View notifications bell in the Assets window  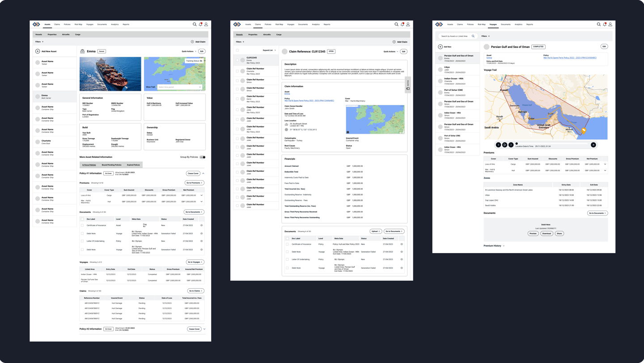200,25
